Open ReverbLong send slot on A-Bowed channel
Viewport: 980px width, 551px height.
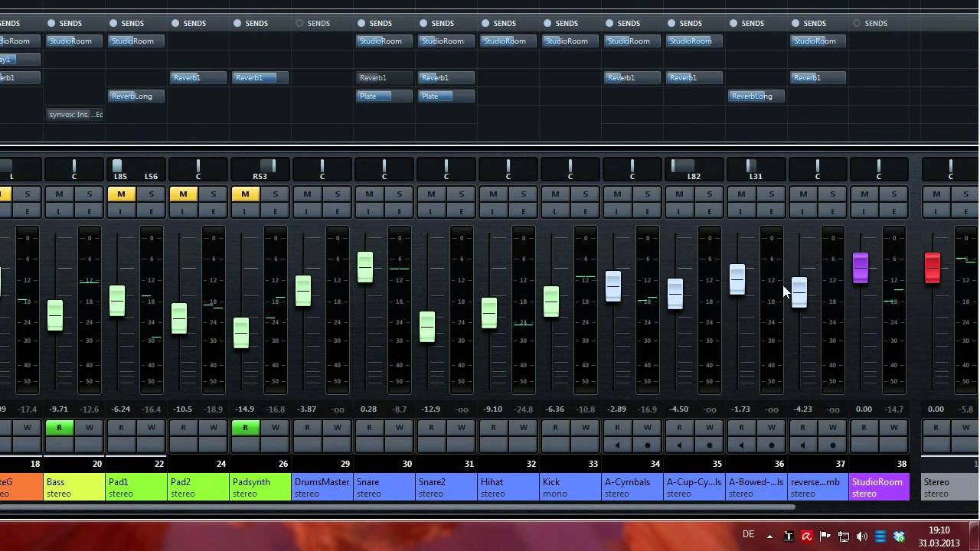tap(756, 96)
